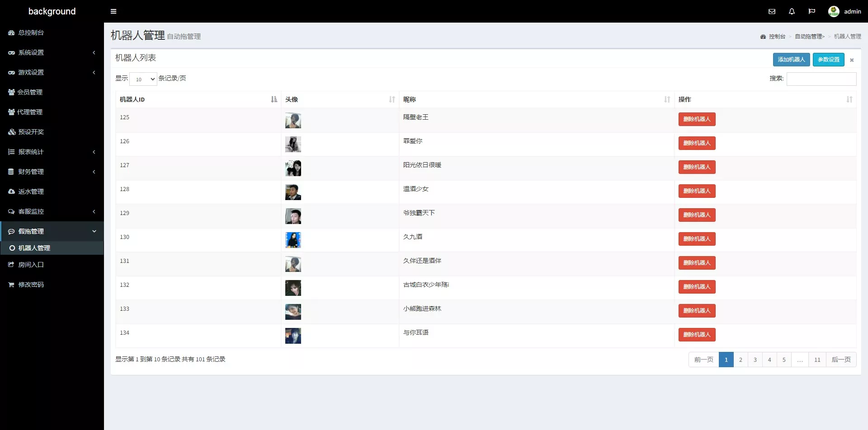Open notifications via the bell icon

(x=792, y=11)
